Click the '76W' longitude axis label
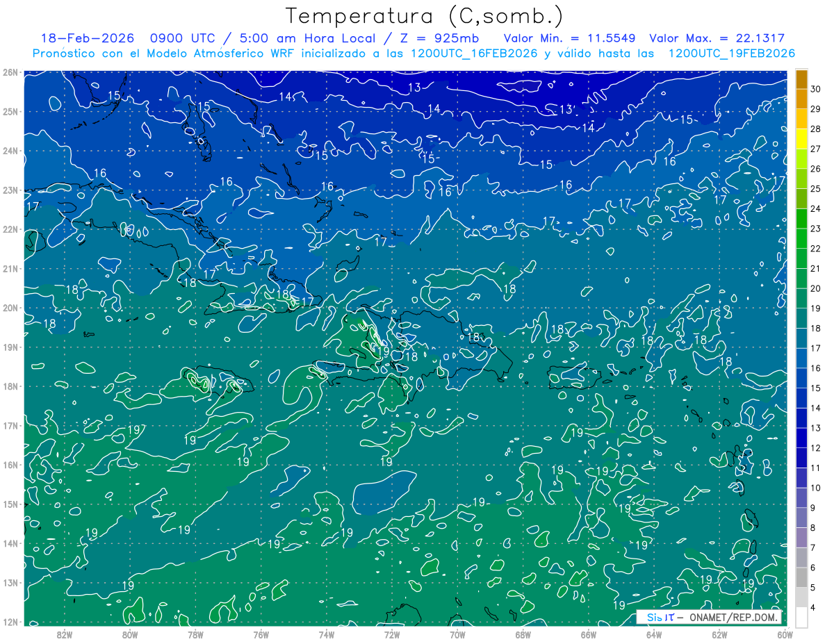The height and width of the screenshot is (644, 834). coord(261,634)
